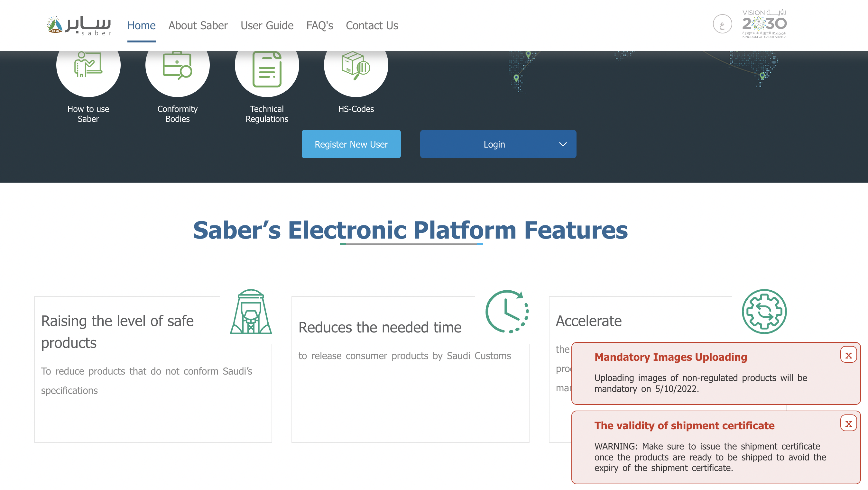Navigate to the User Guide menu item
This screenshot has height=490, width=868.
267,25
